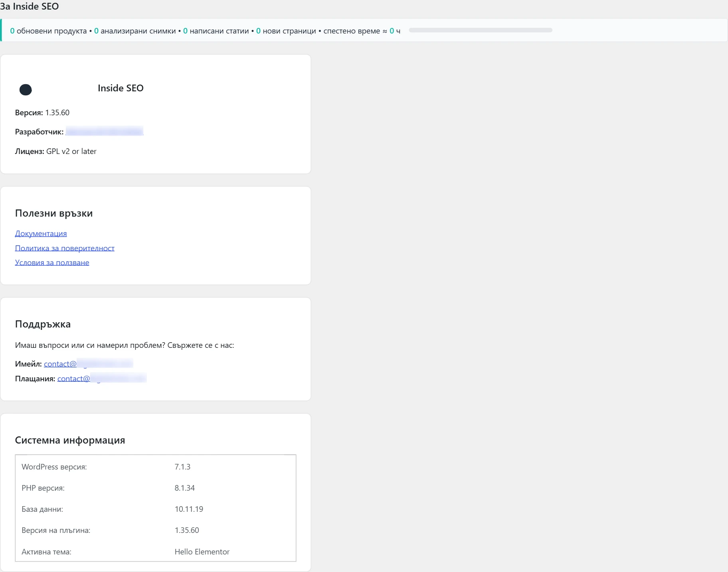This screenshot has width=728, height=572.
Task: Click the 'Inside SEO' card title
Action: pos(121,88)
